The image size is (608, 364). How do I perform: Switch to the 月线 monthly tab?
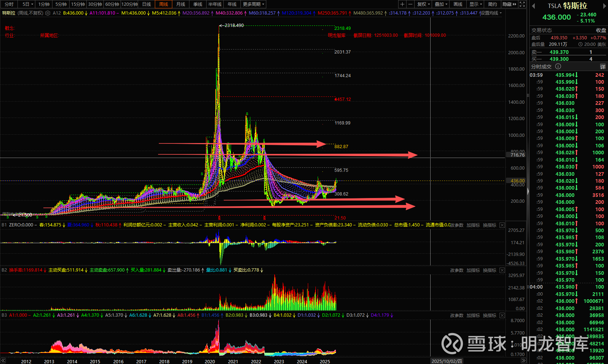pos(181,4)
